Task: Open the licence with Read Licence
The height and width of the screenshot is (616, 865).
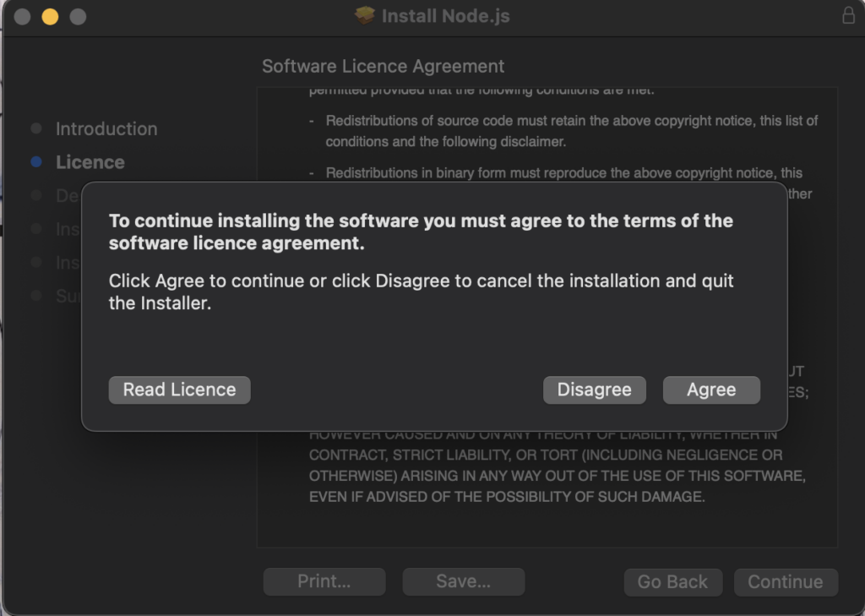Action: coord(179,390)
